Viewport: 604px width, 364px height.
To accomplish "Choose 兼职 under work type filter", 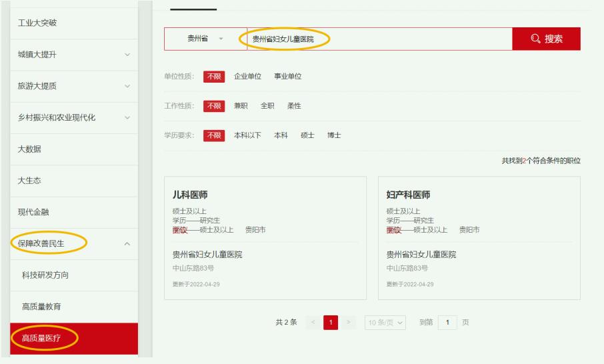I will (x=241, y=106).
